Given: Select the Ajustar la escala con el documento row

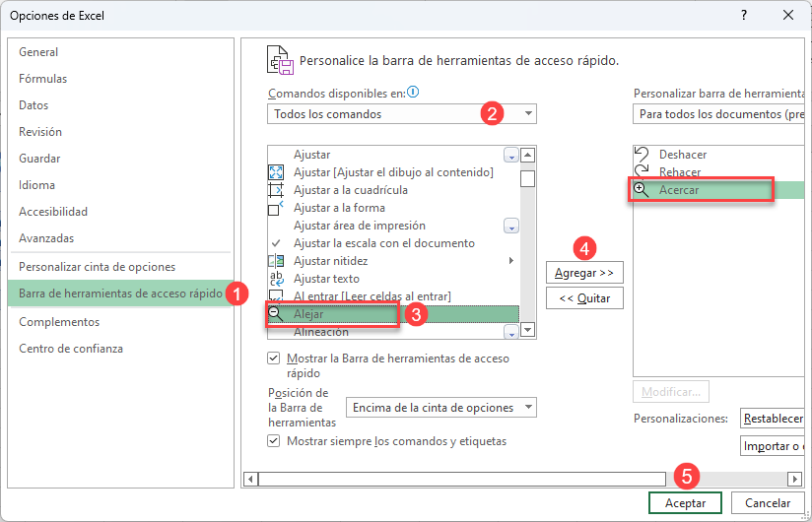Looking at the screenshot, I should (x=393, y=243).
